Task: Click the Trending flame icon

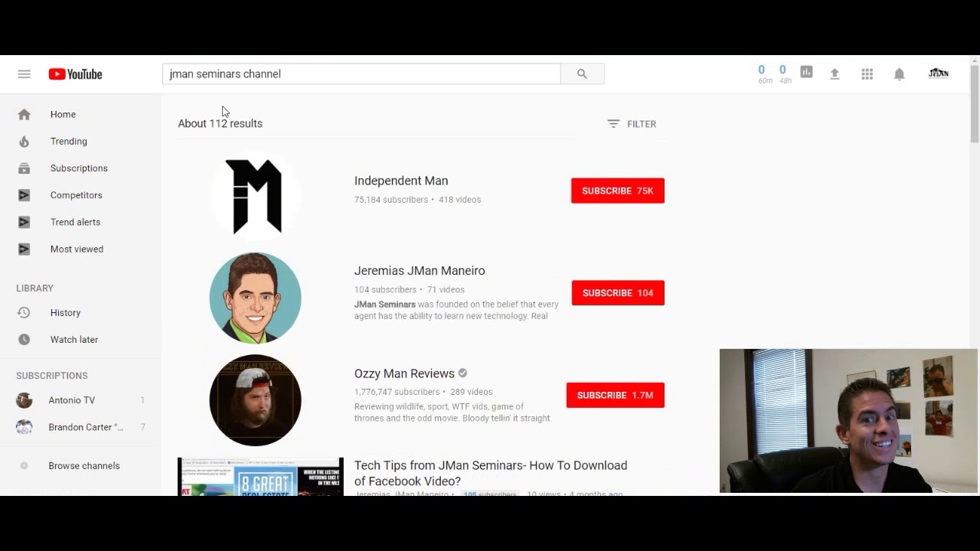Action: coord(24,142)
